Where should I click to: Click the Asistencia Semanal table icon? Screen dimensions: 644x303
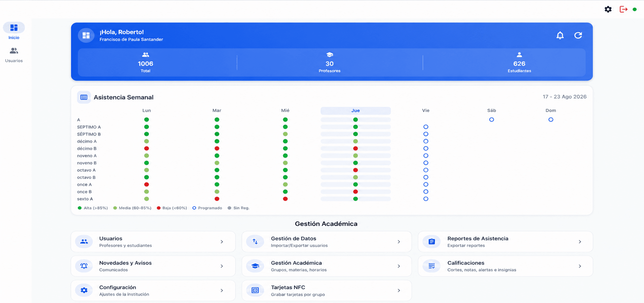point(84,97)
